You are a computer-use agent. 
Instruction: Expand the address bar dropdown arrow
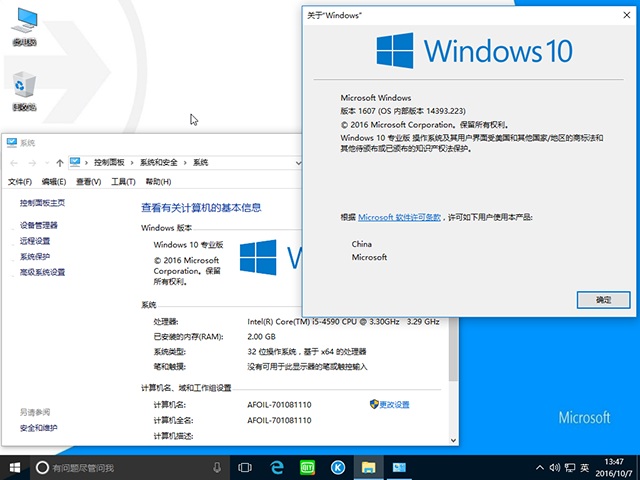(x=298, y=162)
